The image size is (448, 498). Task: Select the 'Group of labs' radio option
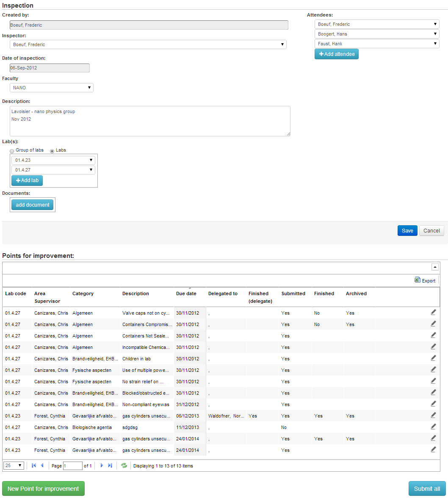pyautogui.click(x=12, y=151)
